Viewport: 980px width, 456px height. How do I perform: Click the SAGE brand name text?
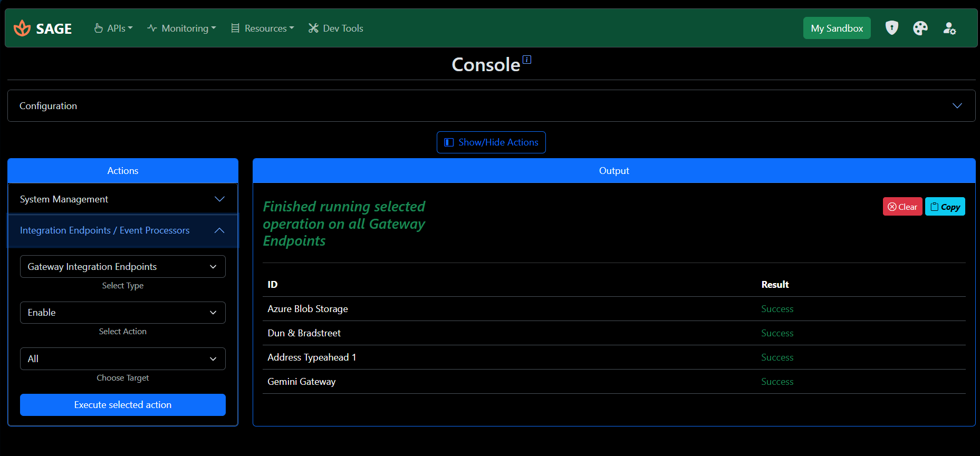pyautogui.click(x=54, y=28)
